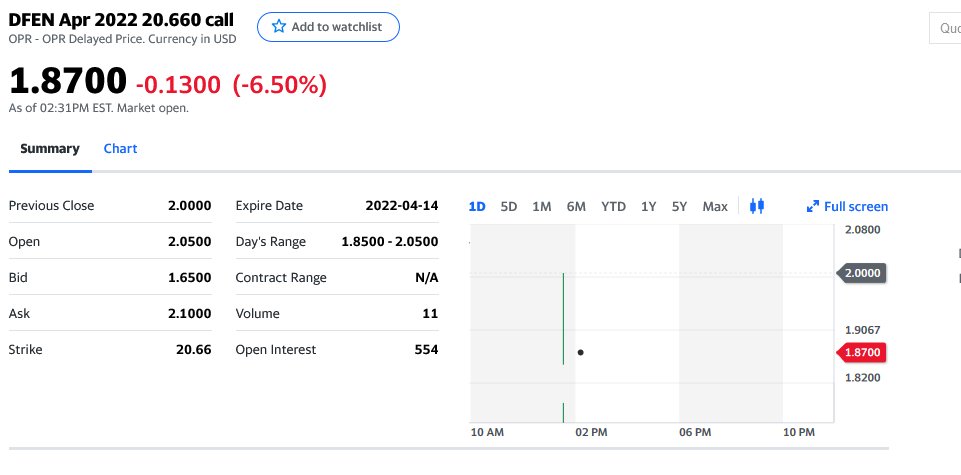This screenshot has height=475, width=961.
Task: Click the Strike label
Action: [x=25, y=349]
